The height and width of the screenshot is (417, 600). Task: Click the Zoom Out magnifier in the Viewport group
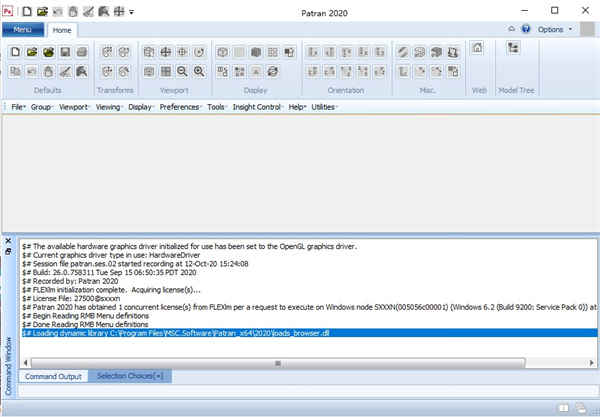tap(182, 71)
